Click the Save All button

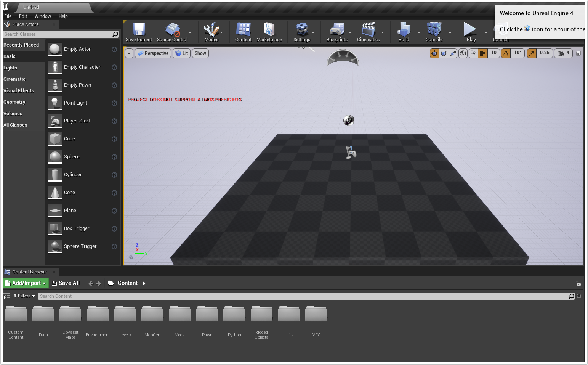point(66,283)
